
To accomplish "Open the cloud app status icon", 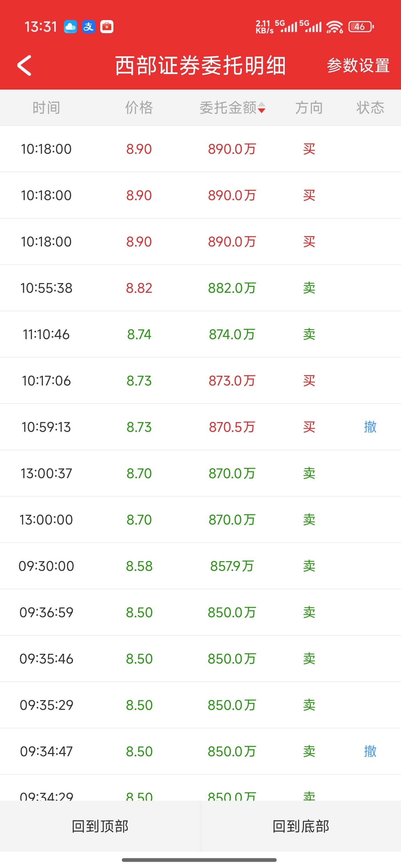I will point(70,27).
